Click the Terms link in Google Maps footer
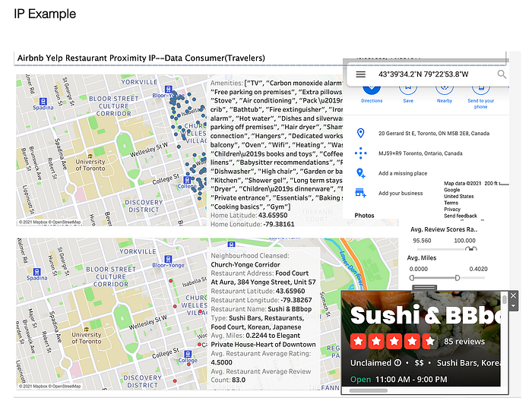Screen dimensions: 532x407 coord(451,203)
